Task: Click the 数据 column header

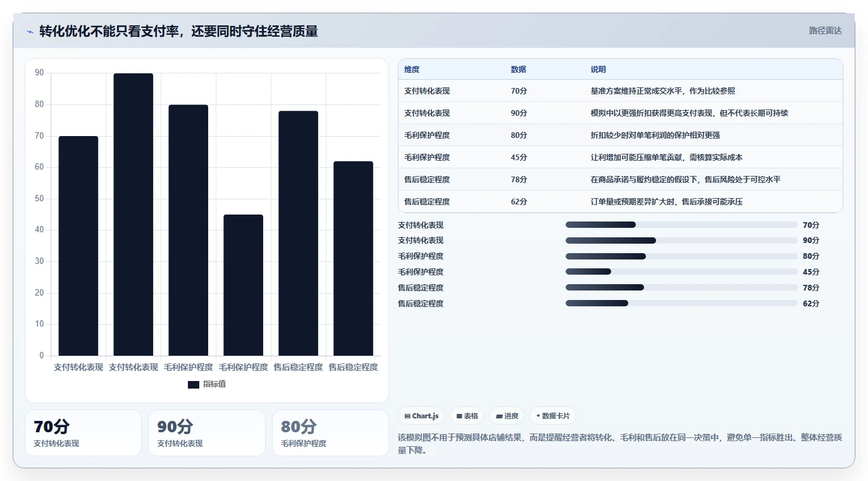Action: coord(518,69)
